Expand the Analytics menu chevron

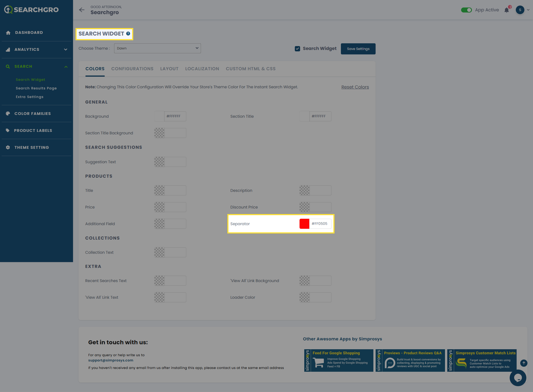[x=66, y=50]
